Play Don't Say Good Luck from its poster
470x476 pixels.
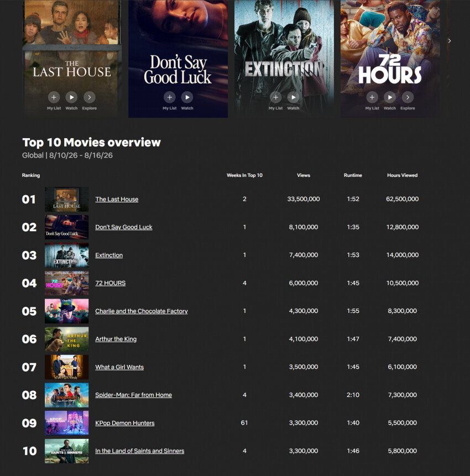[187, 97]
